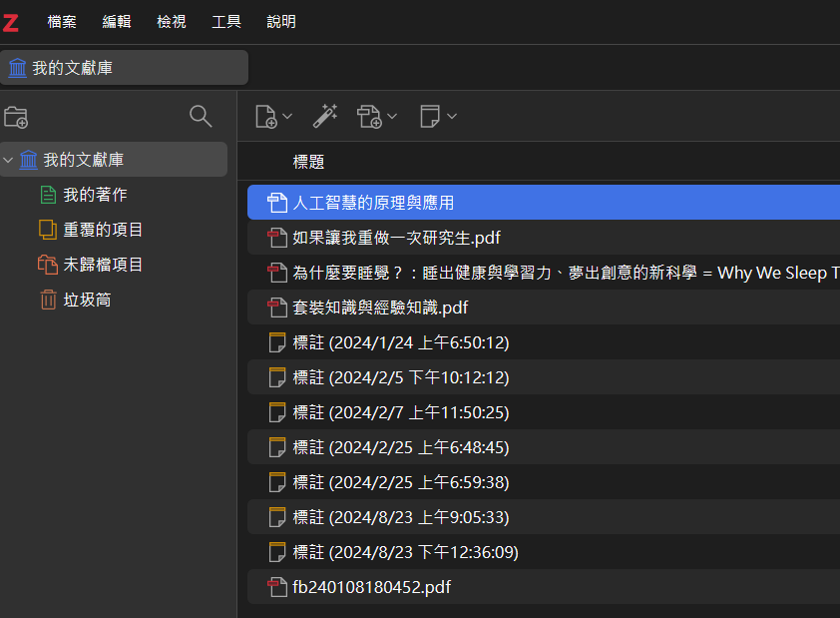
Task: Click the Add by Identifier wand icon
Action: [325, 116]
